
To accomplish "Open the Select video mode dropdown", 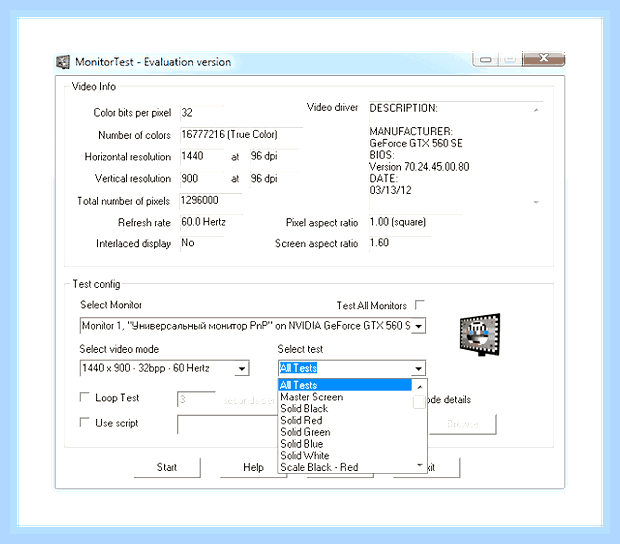I will click(x=242, y=368).
